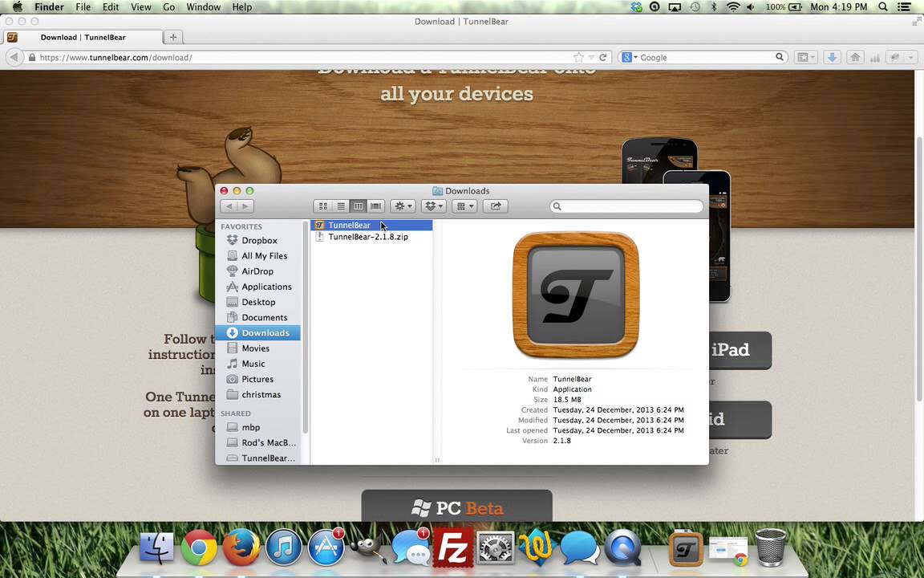
Task: Click the browser back button
Action: [14, 57]
